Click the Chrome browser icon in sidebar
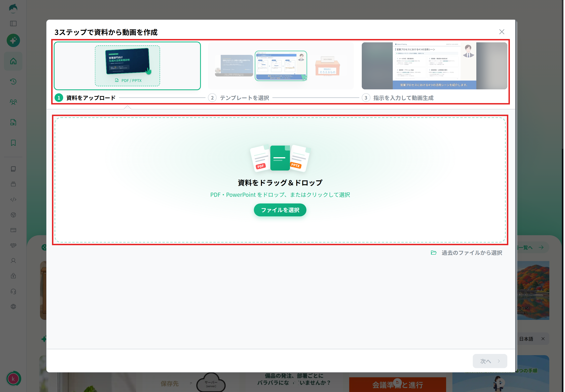 click(13, 215)
